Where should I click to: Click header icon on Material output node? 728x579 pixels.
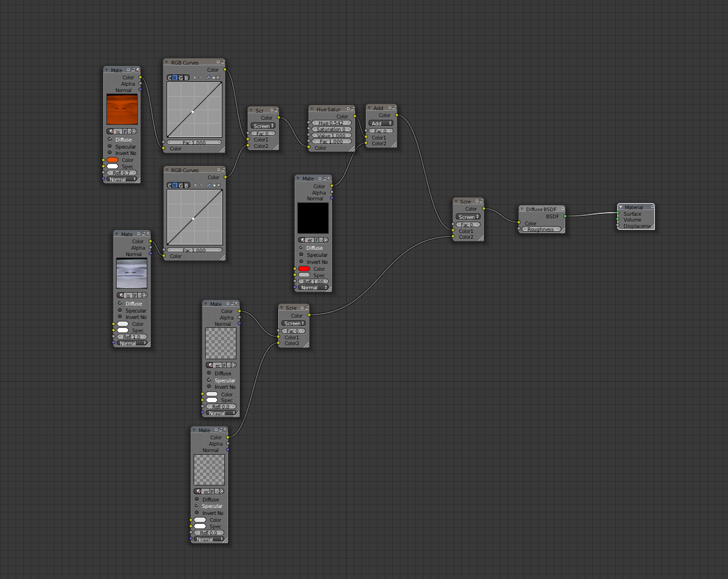click(x=652, y=207)
